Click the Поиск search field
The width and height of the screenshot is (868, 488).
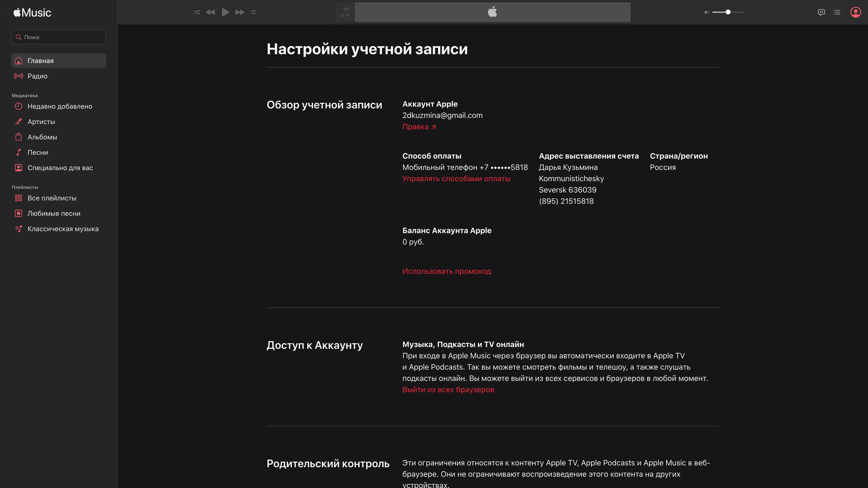pyautogui.click(x=59, y=37)
